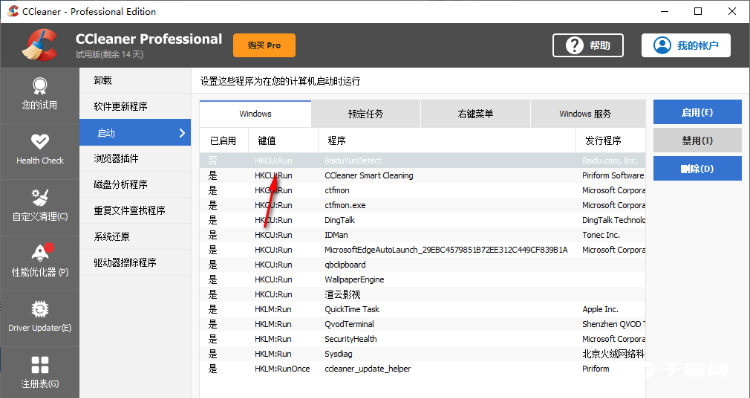Click the gray Disable (I) button
Image resolution: width=750 pixels, height=398 pixels.
(x=697, y=141)
